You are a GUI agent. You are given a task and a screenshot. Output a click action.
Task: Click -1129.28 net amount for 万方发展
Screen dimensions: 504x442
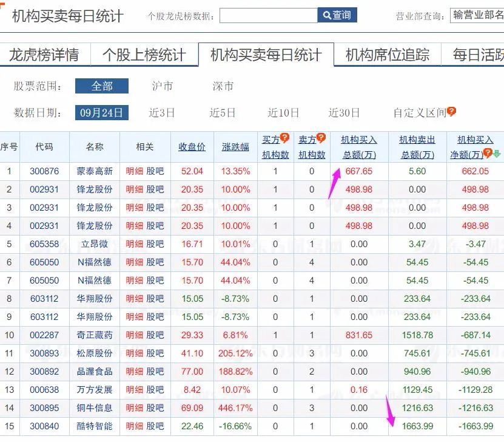tap(475, 390)
